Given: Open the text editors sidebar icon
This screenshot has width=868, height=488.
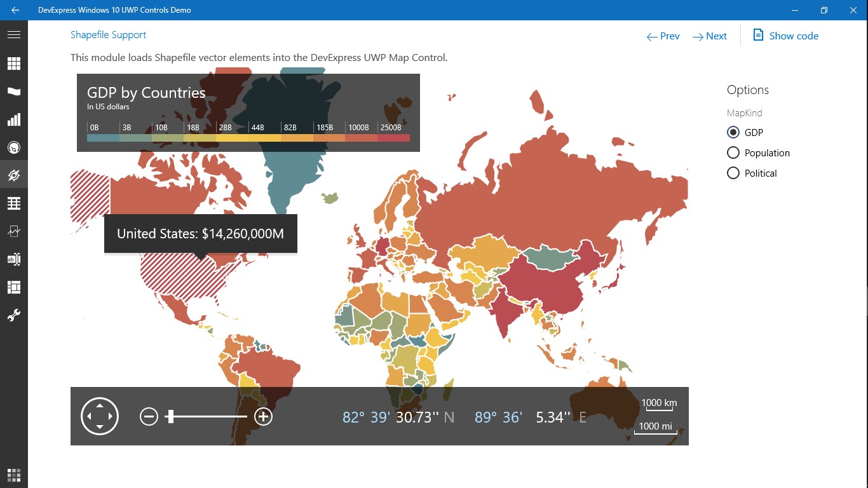Looking at the screenshot, I should point(14,259).
